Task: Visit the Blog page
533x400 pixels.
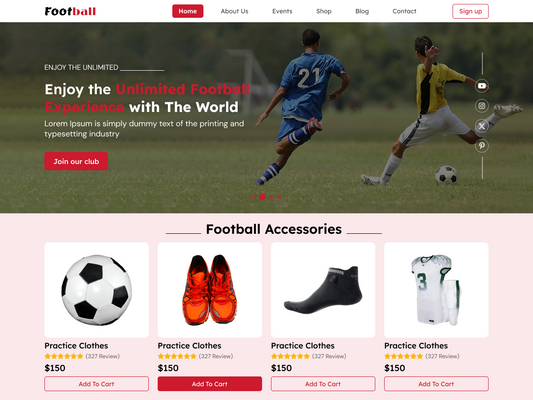Action: 362,11
